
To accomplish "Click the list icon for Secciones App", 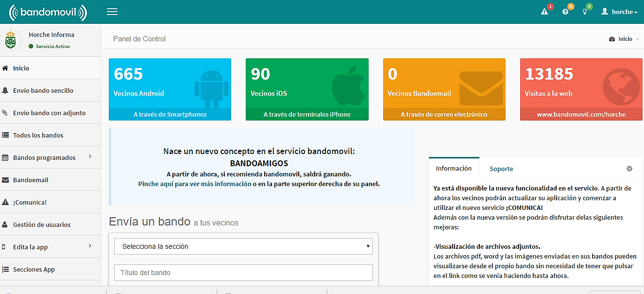I will pyautogui.click(x=5, y=269).
